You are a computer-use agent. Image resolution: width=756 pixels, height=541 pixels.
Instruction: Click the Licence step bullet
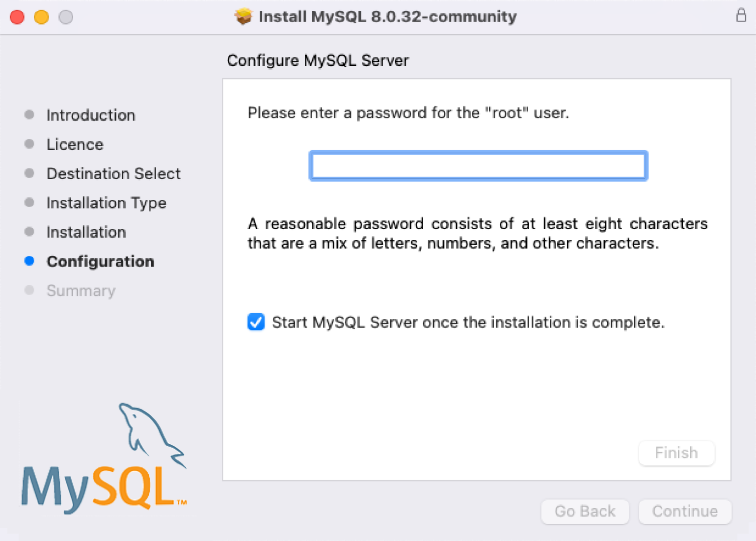click(29, 144)
